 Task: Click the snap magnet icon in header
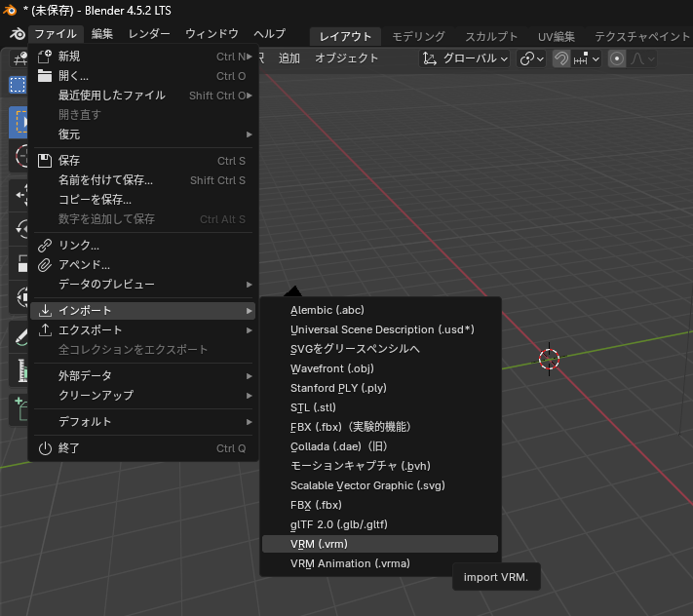[561, 58]
